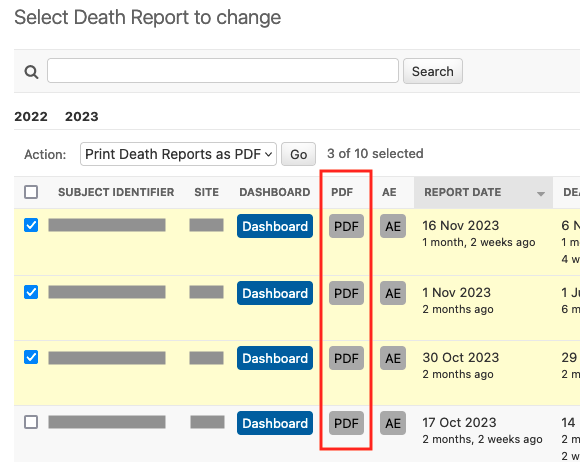This screenshot has height=462, width=580.
Task: Open the PDF for the 30 Oct 2023 report
Action: point(346,358)
